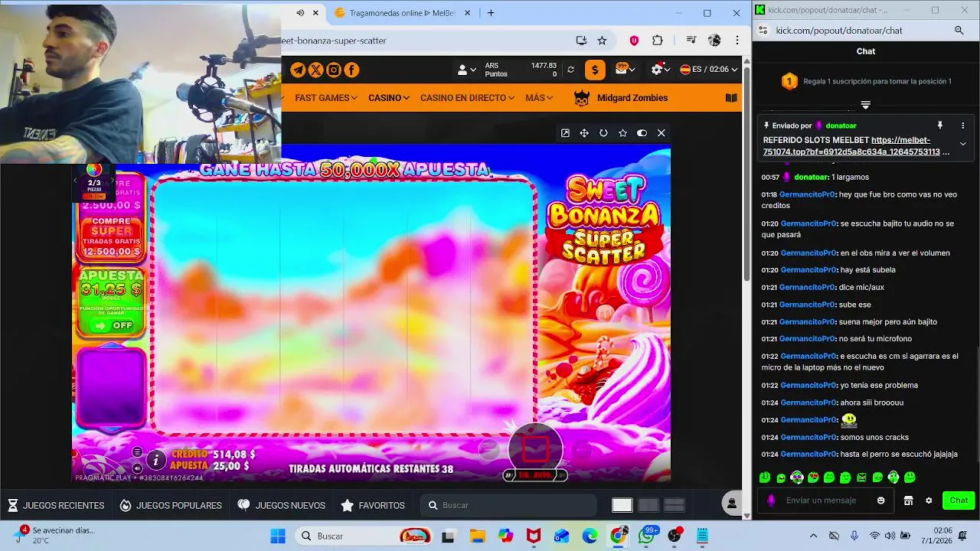Expand the MÁS menu
This screenshot has width=980, height=551.
pyautogui.click(x=540, y=98)
